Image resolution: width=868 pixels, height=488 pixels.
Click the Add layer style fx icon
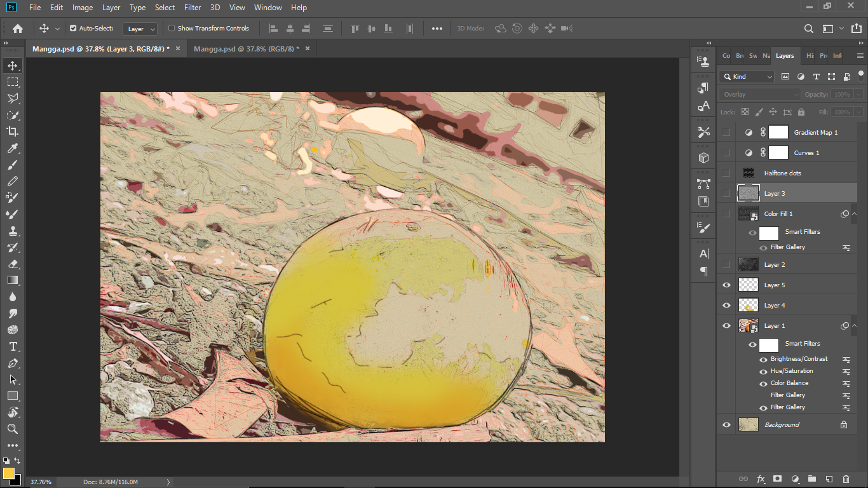pyautogui.click(x=761, y=478)
